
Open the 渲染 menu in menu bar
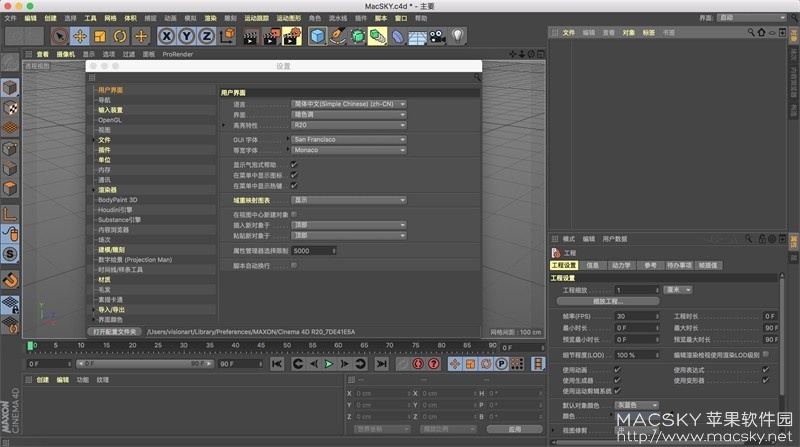(210, 18)
